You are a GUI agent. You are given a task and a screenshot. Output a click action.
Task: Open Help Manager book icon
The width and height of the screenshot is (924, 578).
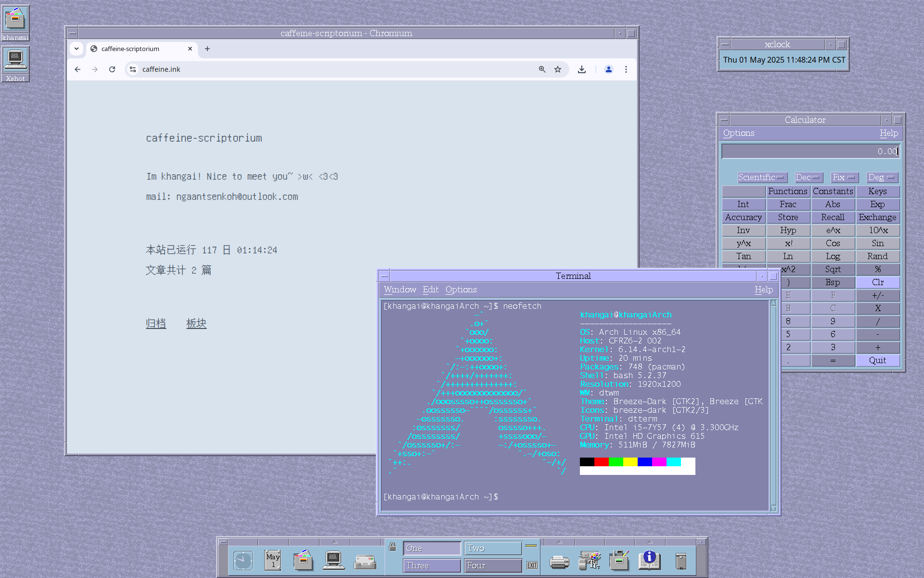tap(650, 560)
